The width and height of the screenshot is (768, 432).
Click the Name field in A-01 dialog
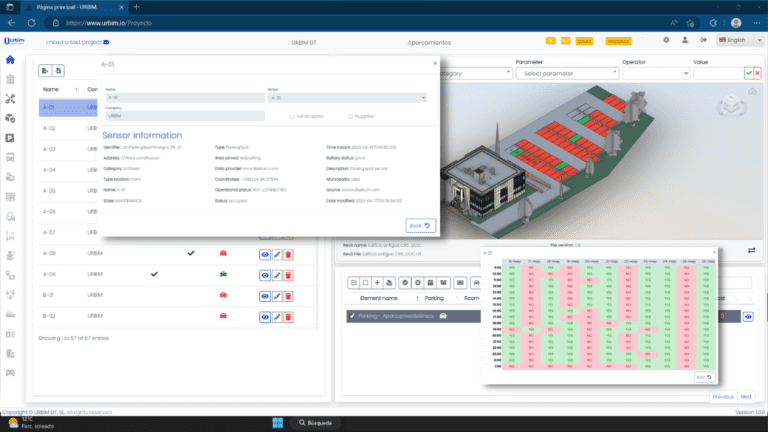coord(185,98)
